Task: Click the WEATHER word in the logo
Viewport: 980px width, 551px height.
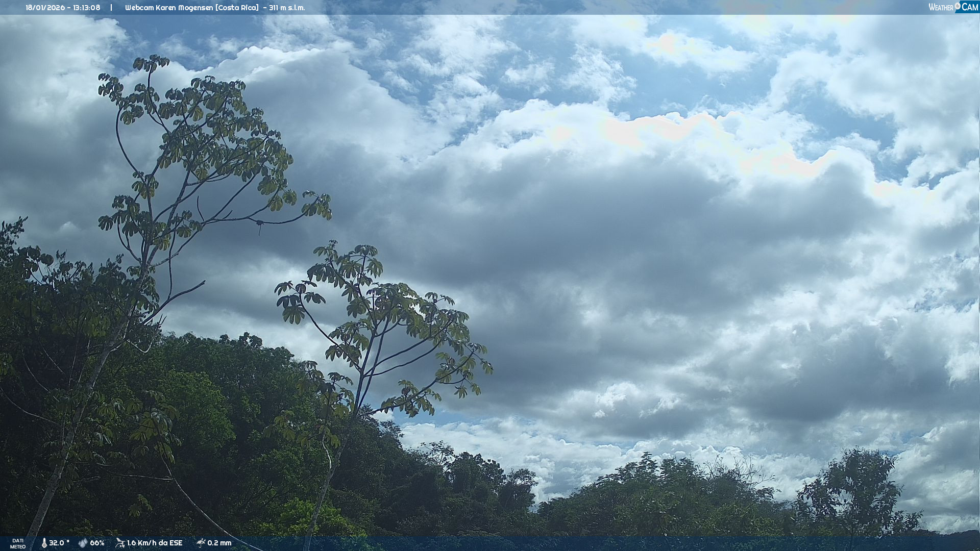Action: tap(941, 7)
